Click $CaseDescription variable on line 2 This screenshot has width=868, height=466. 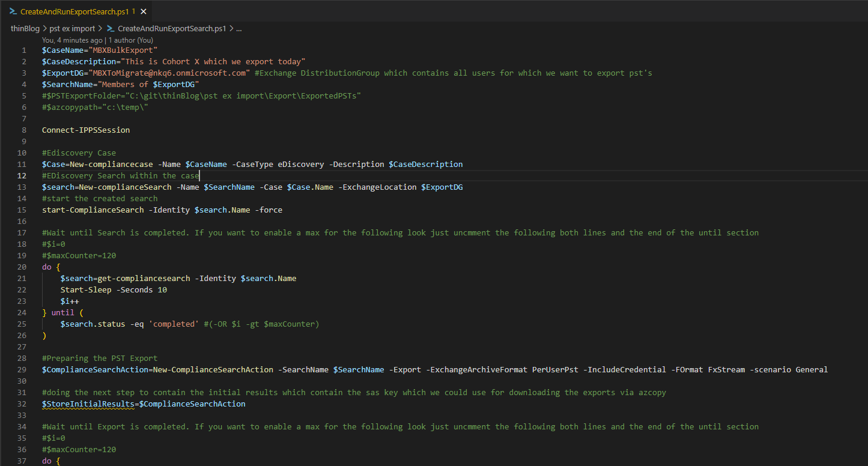point(79,61)
